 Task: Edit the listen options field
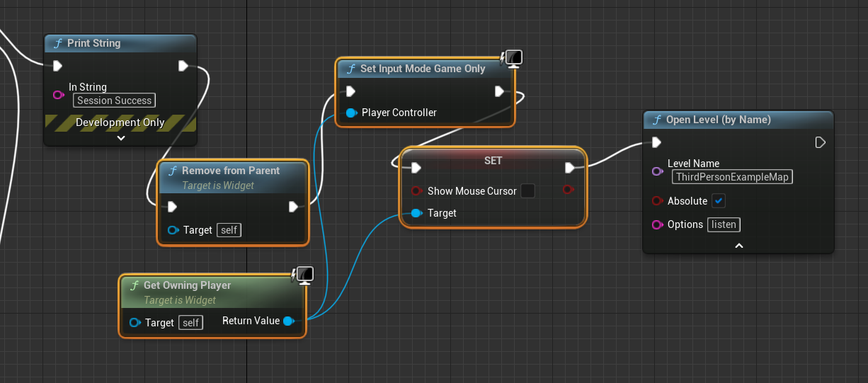click(x=724, y=224)
